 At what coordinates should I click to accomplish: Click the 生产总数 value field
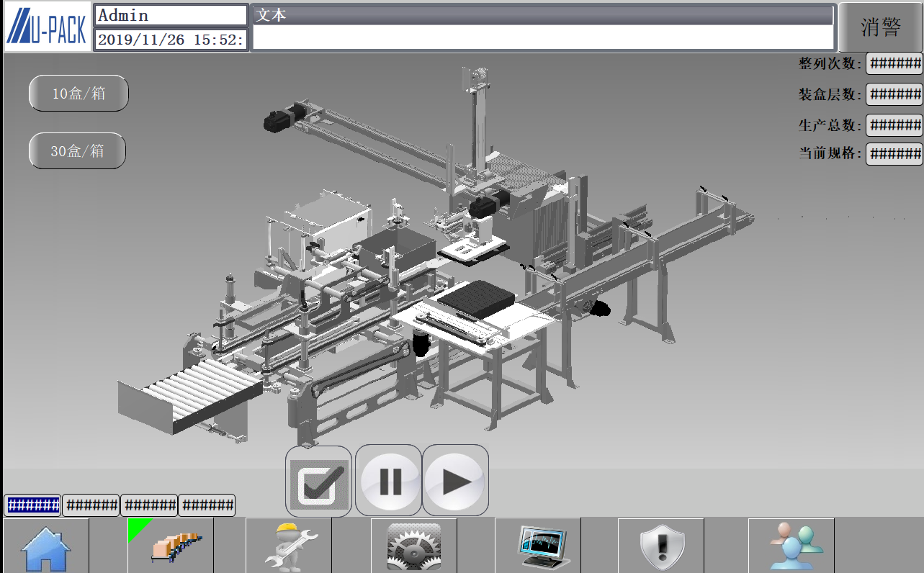click(x=894, y=125)
